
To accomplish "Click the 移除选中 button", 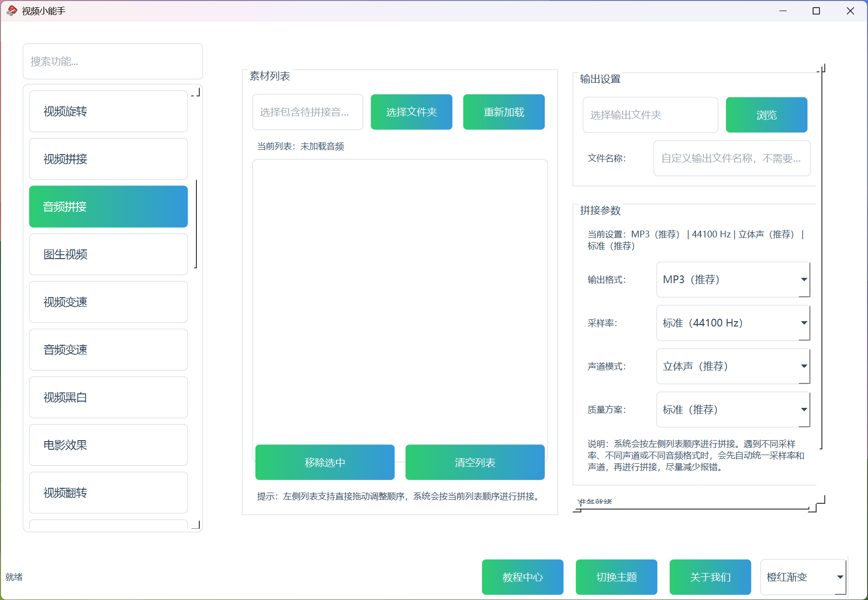I will coord(325,462).
